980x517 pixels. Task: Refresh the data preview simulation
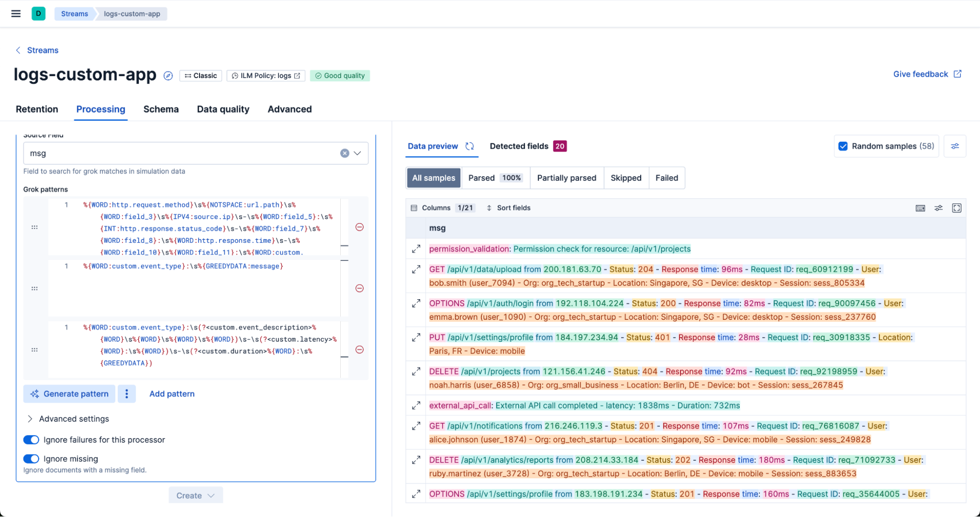[x=469, y=146]
